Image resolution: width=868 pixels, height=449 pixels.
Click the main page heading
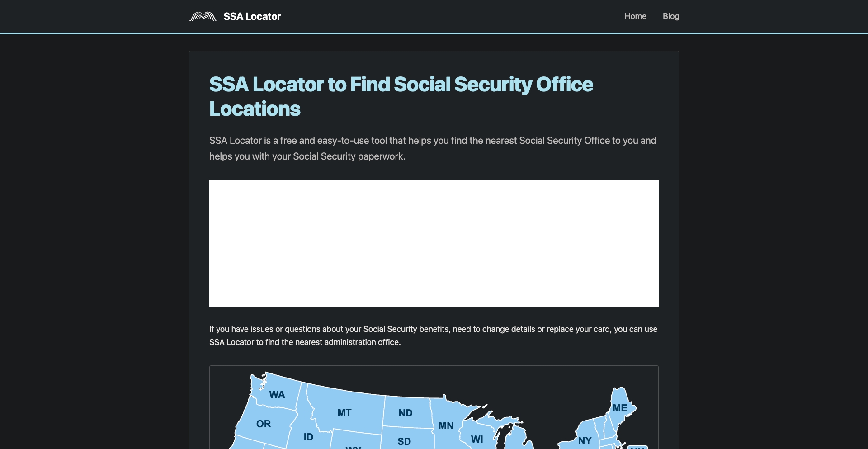coord(401,96)
